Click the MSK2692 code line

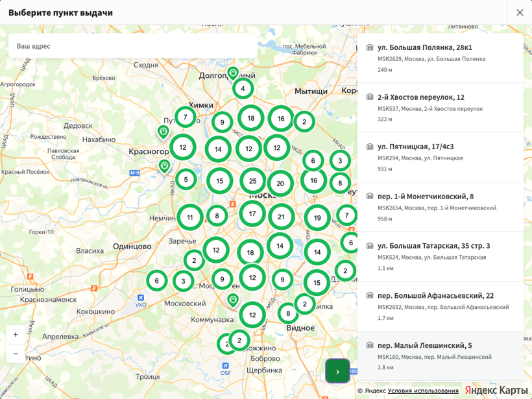[443, 307]
